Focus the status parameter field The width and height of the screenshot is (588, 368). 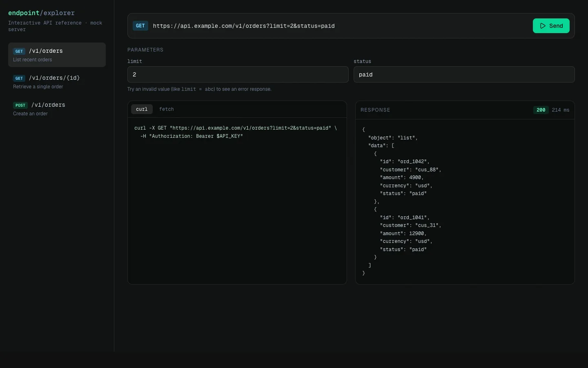pos(464,74)
